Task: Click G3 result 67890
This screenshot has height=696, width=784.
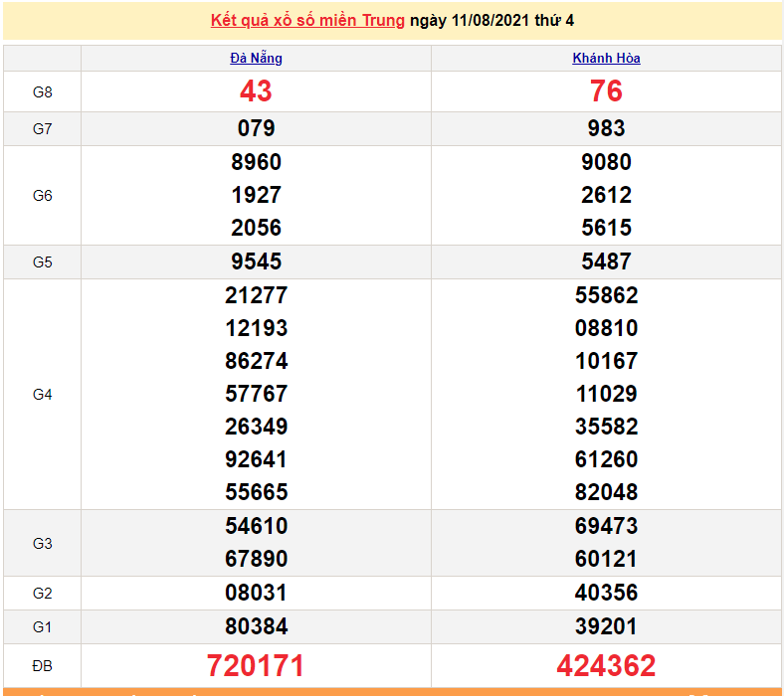Action: click(256, 559)
